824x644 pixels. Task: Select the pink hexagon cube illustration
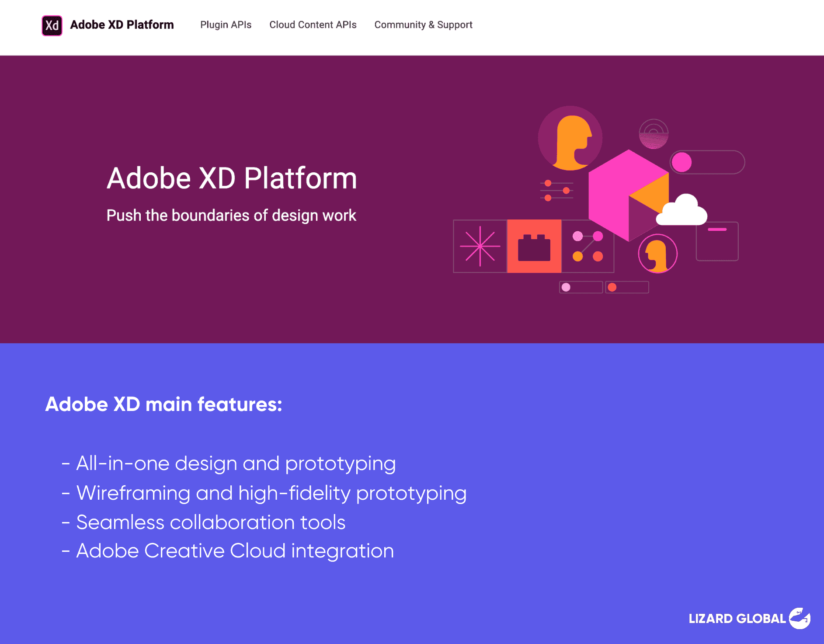[629, 197]
